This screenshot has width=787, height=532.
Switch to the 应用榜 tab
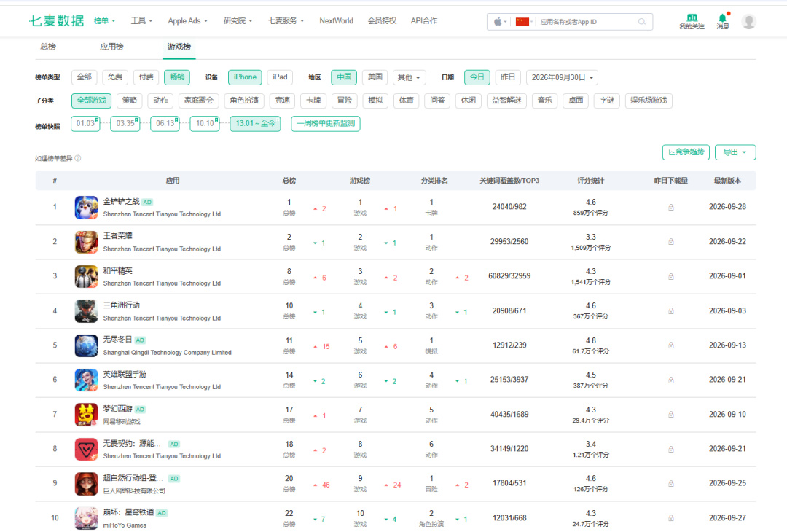point(111,47)
